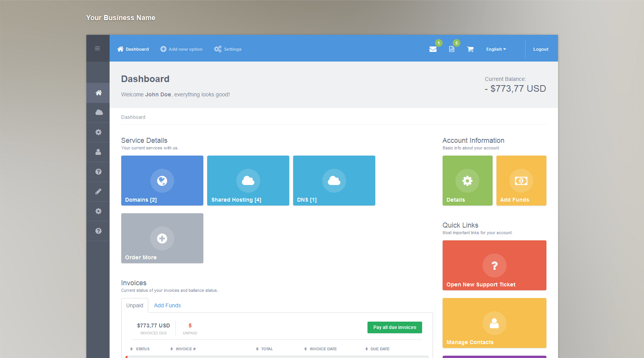This screenshot has width=644, height=358.
Task: Select the yellow Add Funds tile
Action: pos(521,180)
